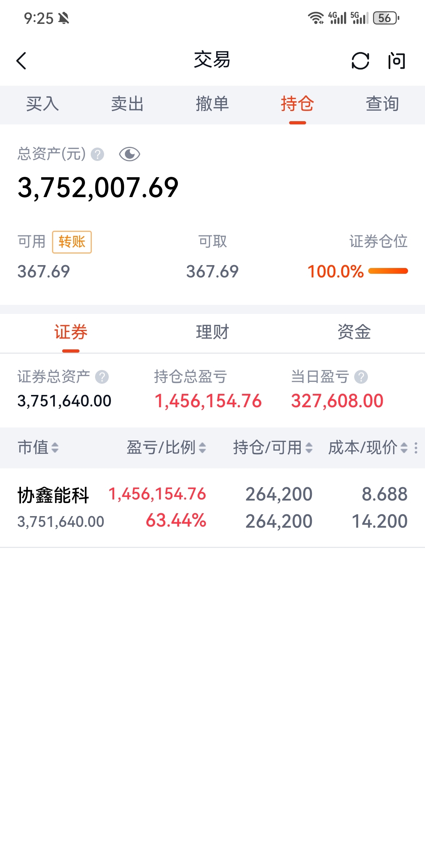Viewport: 425px width, 868px height.
Task: Sort holdings by 持仓/可用 column
Action: (273, 447)
